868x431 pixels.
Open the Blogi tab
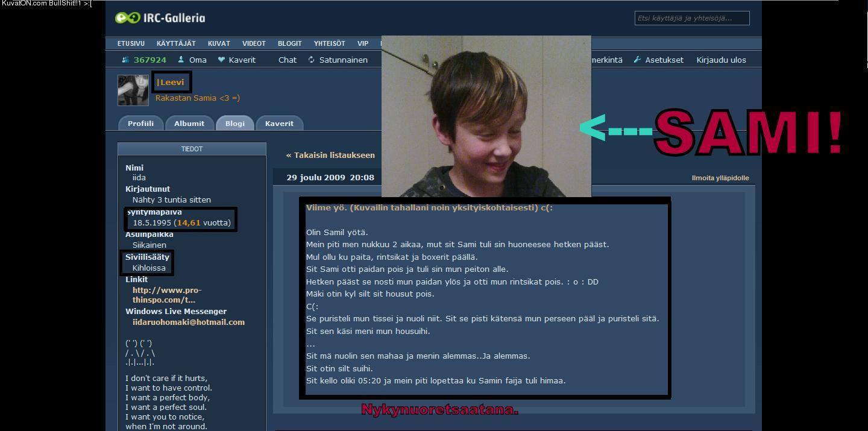pos(235,123)
